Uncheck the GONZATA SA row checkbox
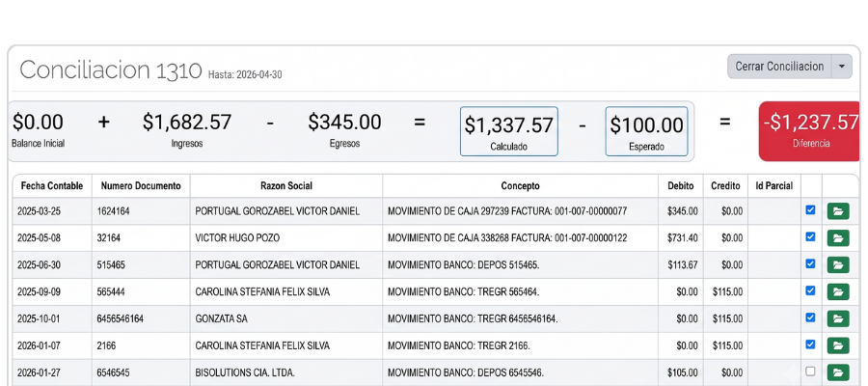 pos(810,317)
